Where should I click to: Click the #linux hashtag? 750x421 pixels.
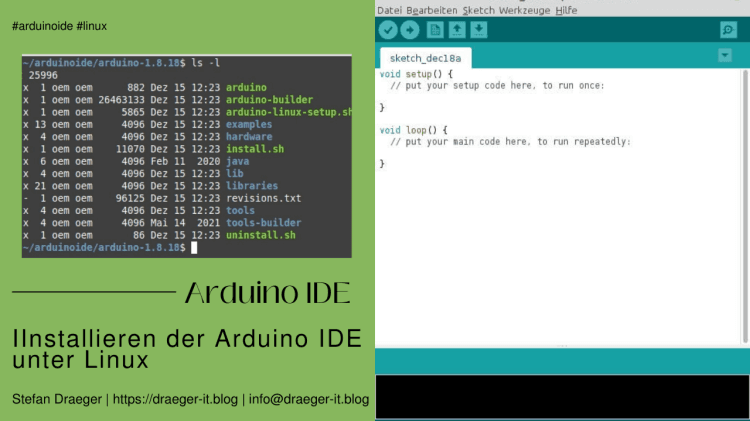(91, 26)
